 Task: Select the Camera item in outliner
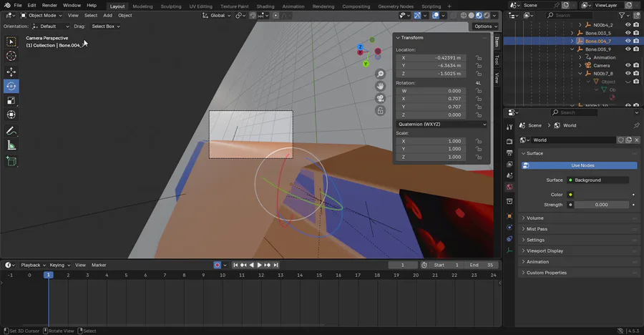point(601,65)
